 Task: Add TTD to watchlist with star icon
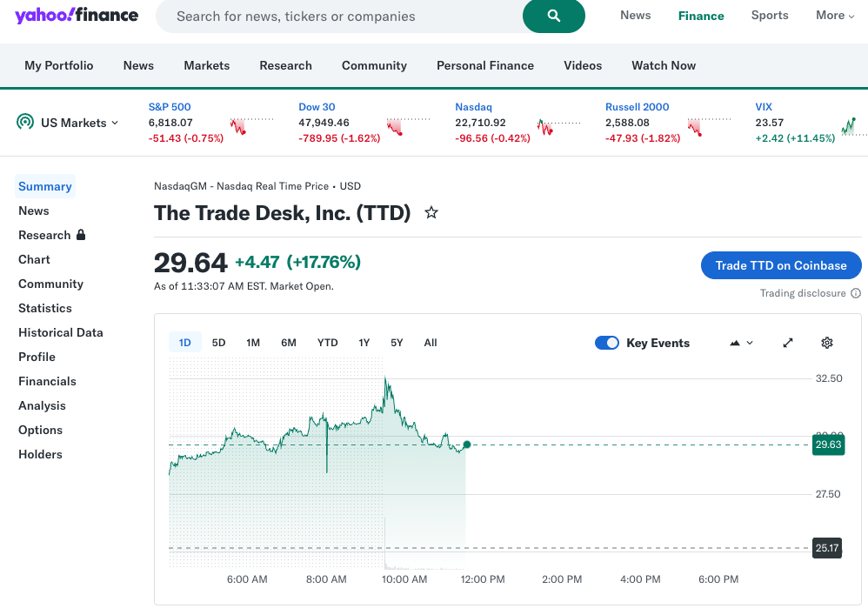coord(431,212)
